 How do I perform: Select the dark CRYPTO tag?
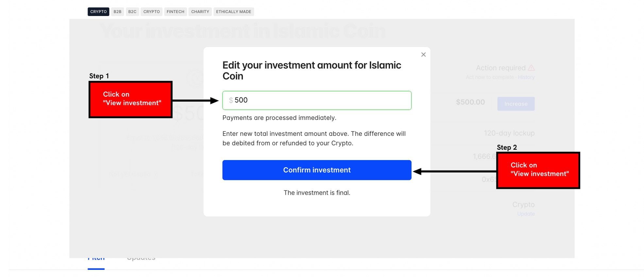98,12
